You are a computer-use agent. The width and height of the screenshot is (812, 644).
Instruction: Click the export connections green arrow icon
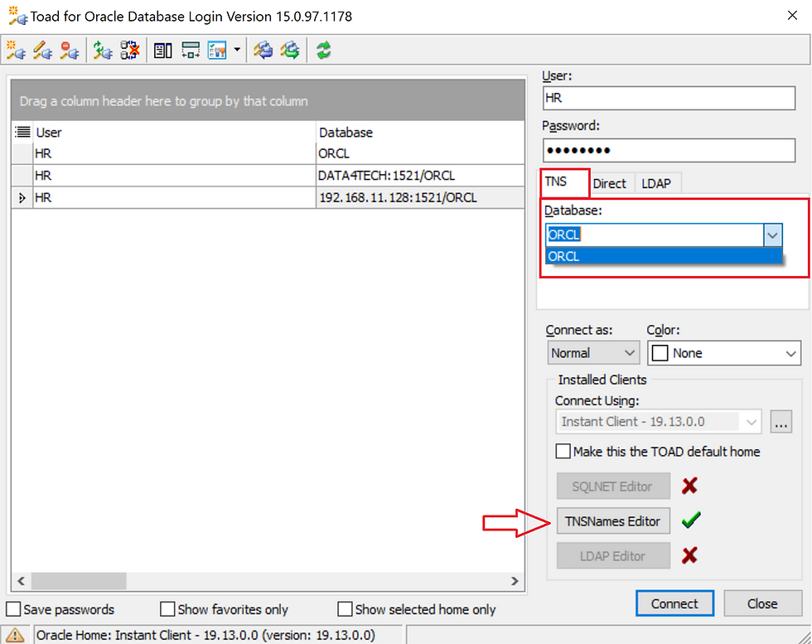coord(290,51)
